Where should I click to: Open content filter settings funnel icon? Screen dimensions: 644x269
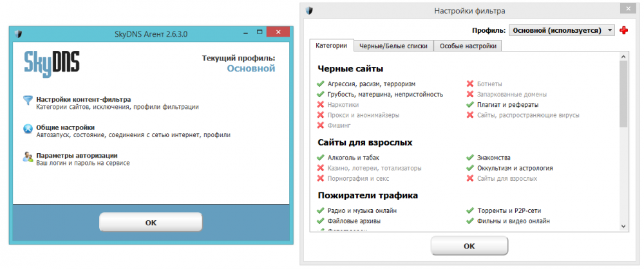[28, 100]
